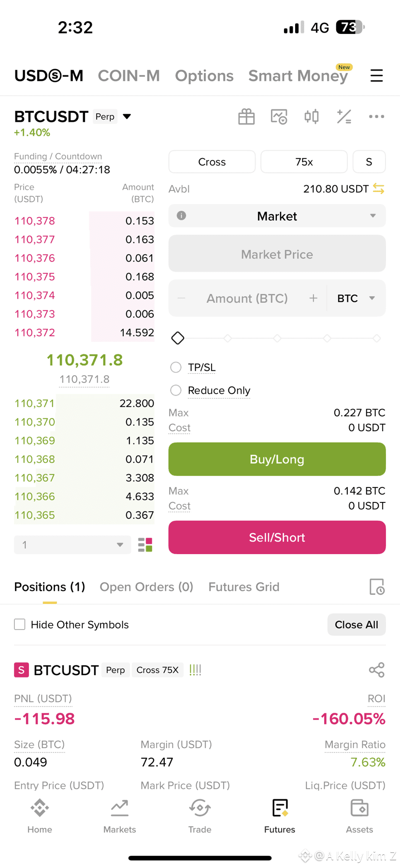This screenshot has height=868, width=400.
Task: Open the BTC unit dropdown
Action: pyautogui.click(x=356, y=298)
